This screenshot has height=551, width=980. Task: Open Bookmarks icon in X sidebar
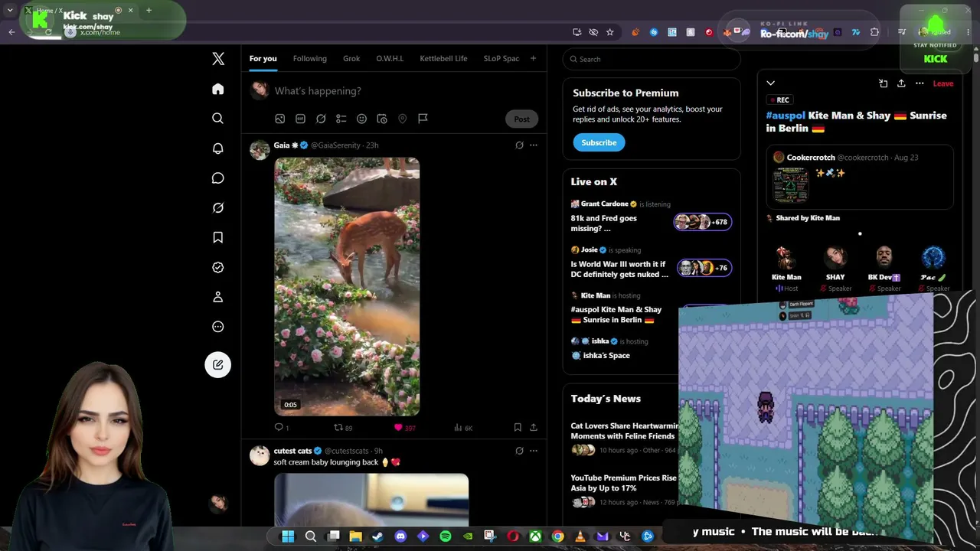pos(218,237)
